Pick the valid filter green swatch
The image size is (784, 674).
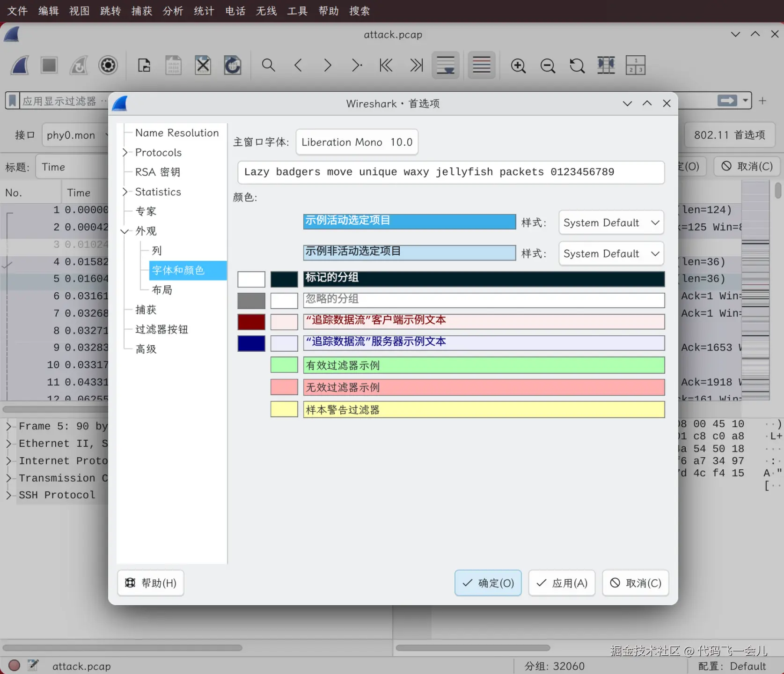tap(284, 365)
